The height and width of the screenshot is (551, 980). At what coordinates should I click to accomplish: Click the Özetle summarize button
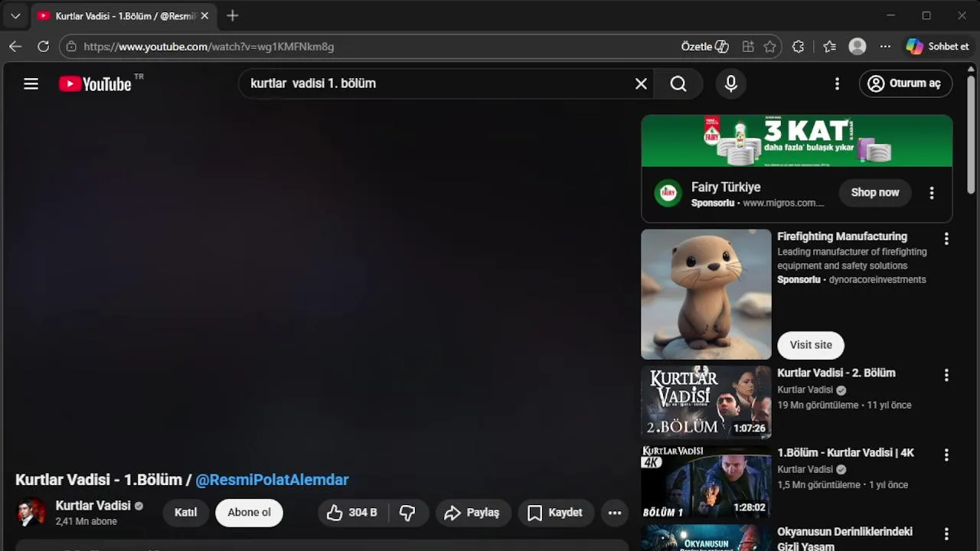tap(704, 47)
